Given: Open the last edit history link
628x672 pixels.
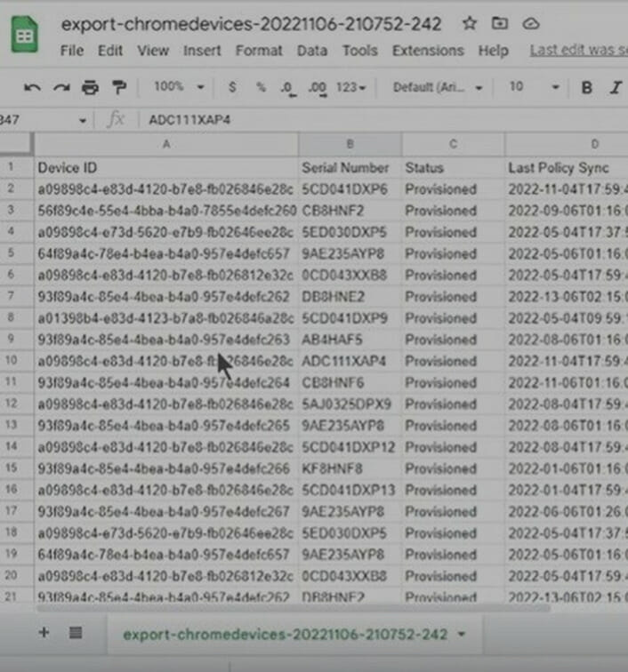Looking at the screenshot, I should click(579, 50).
